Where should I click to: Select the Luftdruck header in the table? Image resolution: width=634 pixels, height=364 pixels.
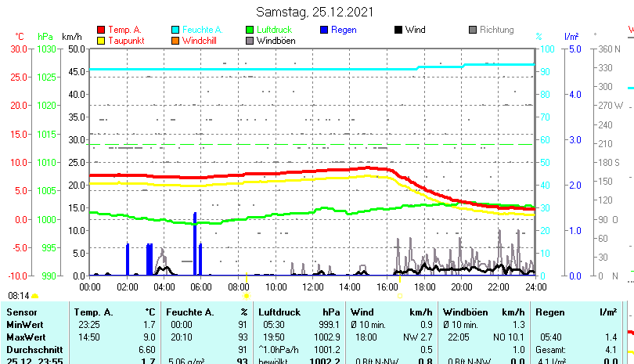coord(279,312)
